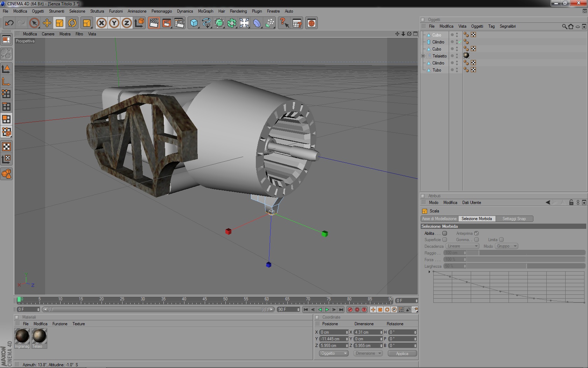Image resolution: width=588 pixels, height=368 pixels.
Task: Switch to the Settaggi Snap tab
Action: pyautogui.click(x=514, y=219)
